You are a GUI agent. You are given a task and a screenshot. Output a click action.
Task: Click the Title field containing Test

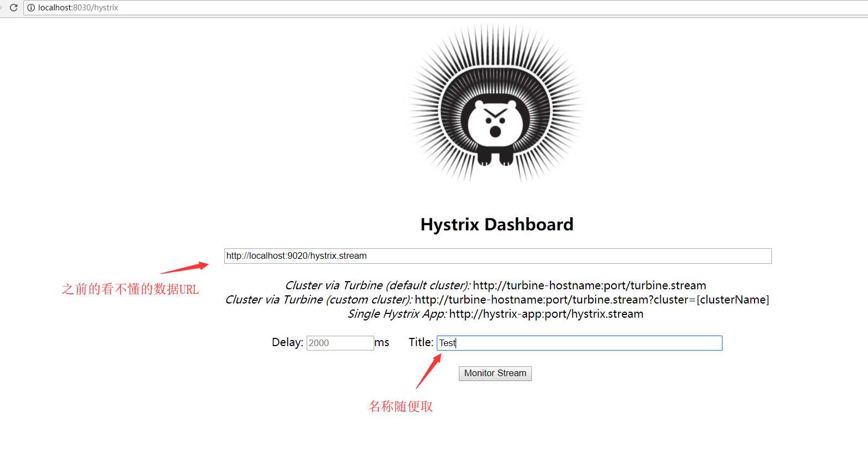(579, 343)
